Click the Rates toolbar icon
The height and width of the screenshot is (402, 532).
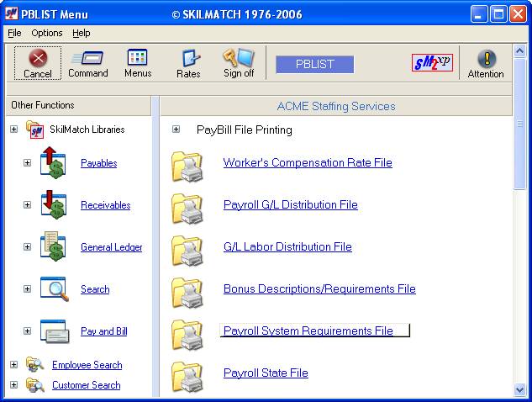pos(190,58)
